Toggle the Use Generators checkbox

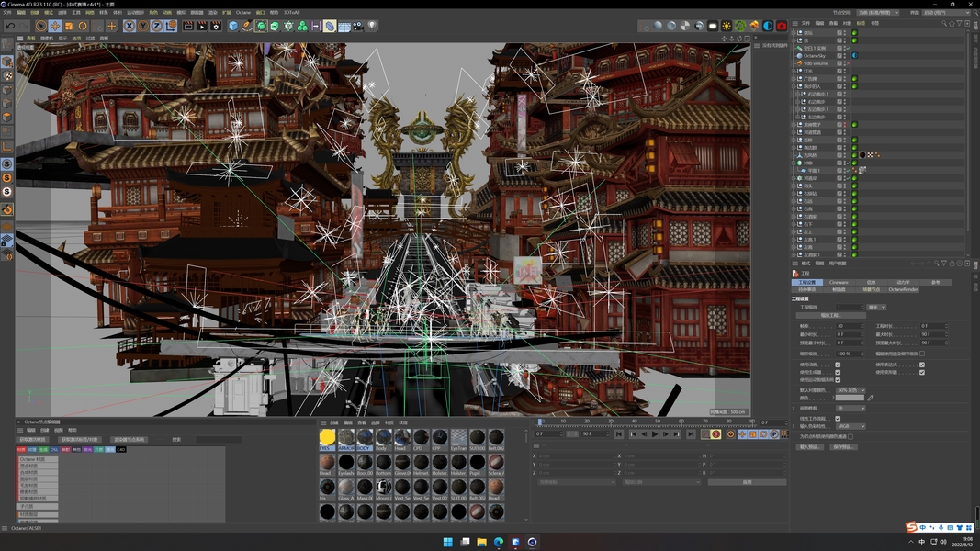pyautogui.click(x=838, y=372)
